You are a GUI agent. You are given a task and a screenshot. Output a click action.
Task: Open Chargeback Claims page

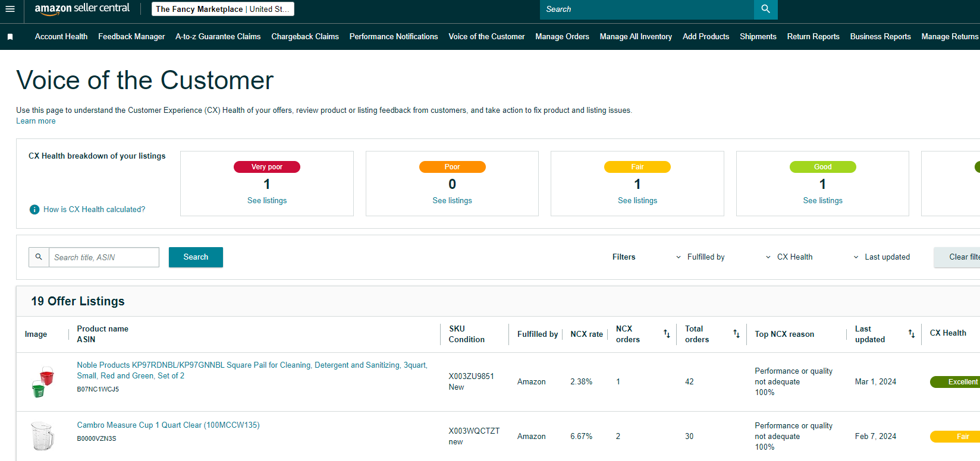(305, 37)
